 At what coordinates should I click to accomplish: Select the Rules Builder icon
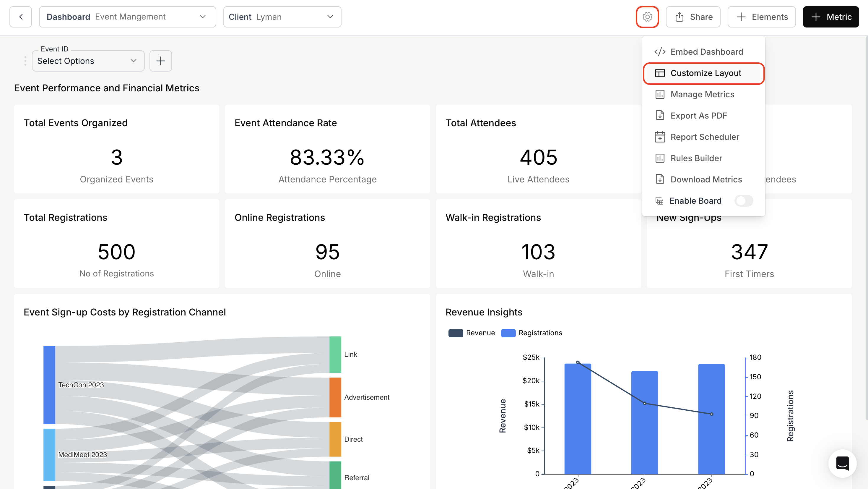click(660, 158)
